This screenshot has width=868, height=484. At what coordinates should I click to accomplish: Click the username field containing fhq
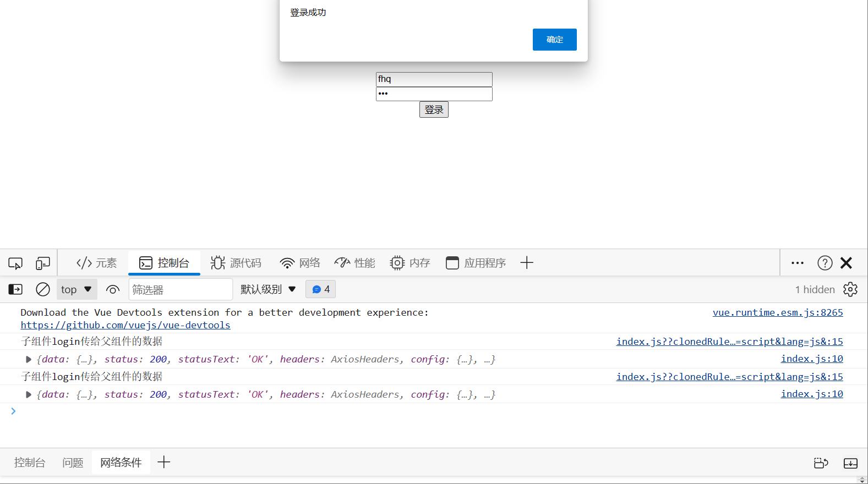point(434,79)
